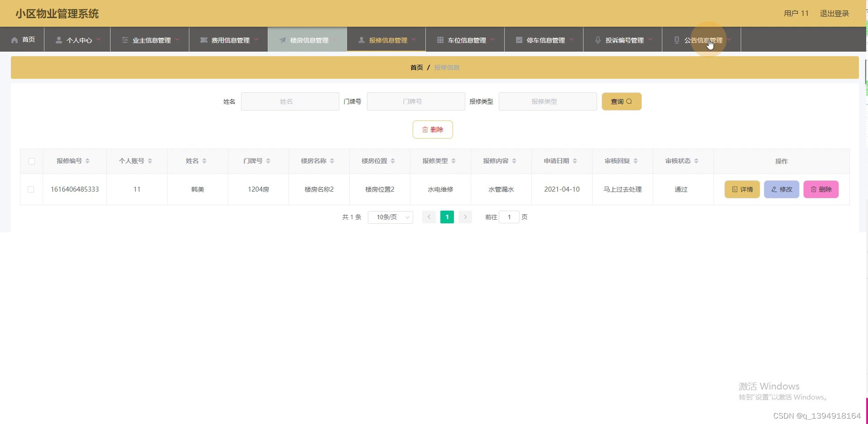The width and height of the screenshot is (868, 424).
Task: Click sort arrows of 姓名 column header
Action: click(204, 161)
